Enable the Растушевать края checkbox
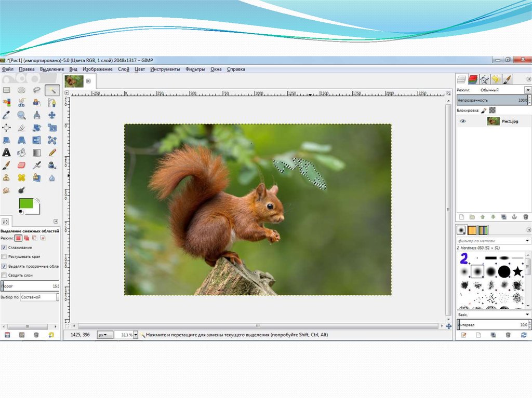532x398 pixels. [x=4, y=256]
